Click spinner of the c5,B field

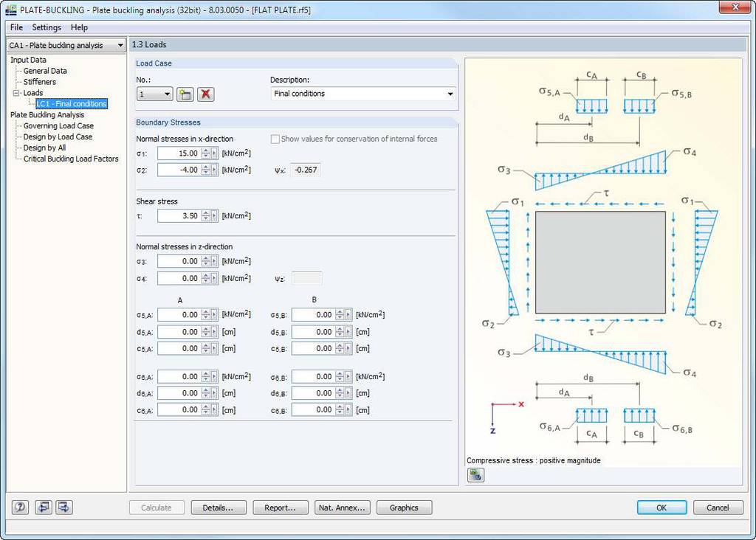click(x=340, y=348)
